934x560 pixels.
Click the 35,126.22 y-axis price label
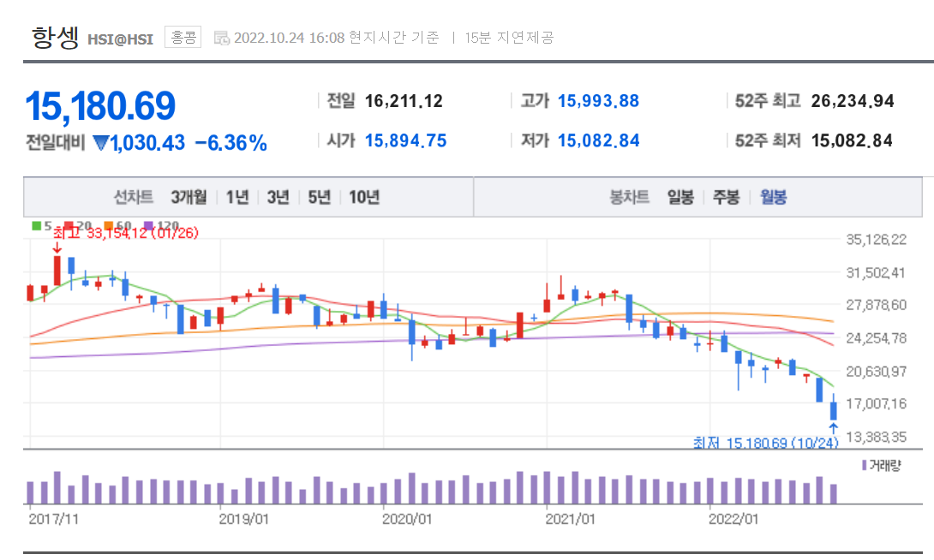click(x=877, y=240)
